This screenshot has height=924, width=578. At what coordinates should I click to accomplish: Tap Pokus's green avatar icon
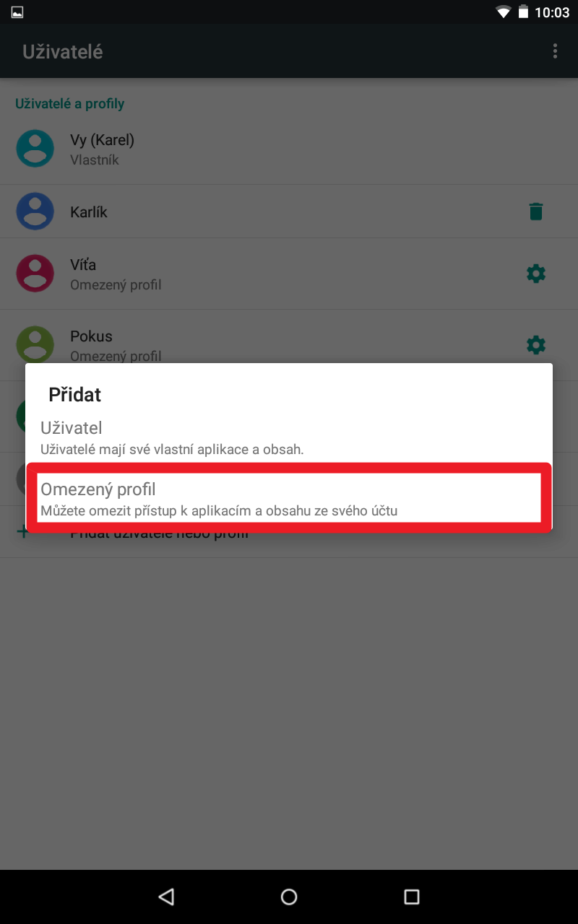point(35,344)
